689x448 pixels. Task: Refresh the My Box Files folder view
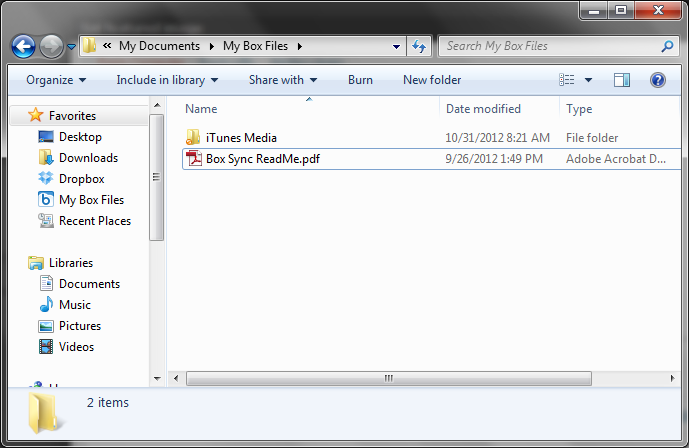tap(419, 46)
